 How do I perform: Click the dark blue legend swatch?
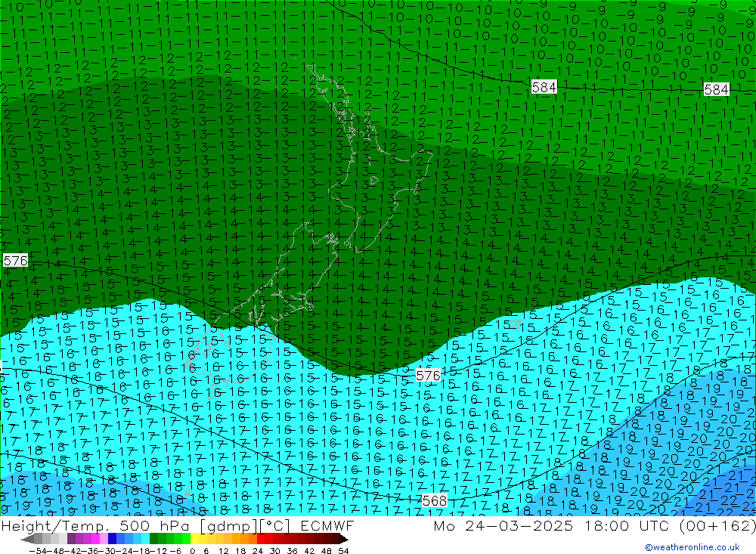[112, 539]
